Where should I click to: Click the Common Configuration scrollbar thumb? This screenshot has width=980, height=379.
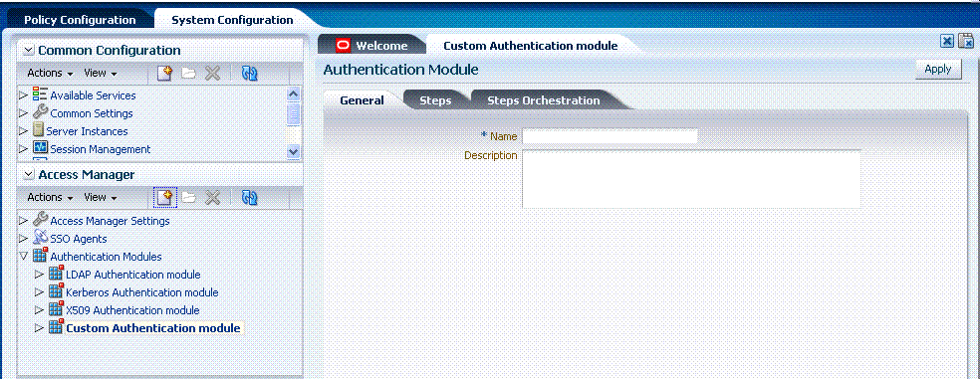point(293,113)
